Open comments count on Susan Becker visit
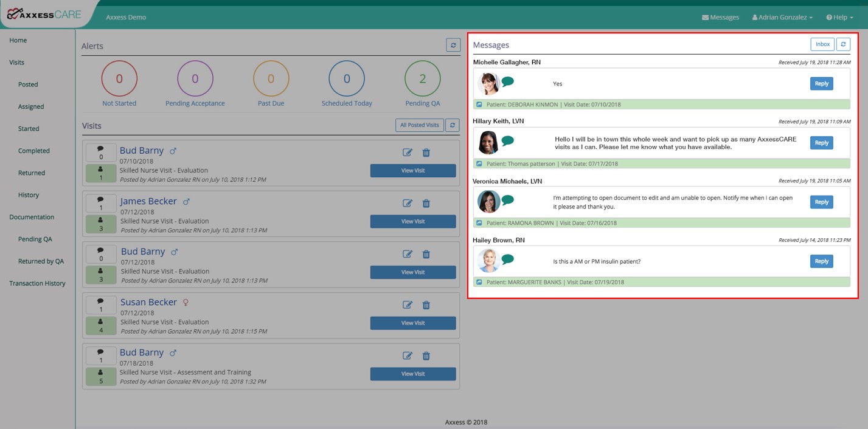This screenshot has height=429, width=868. (101, 305)
